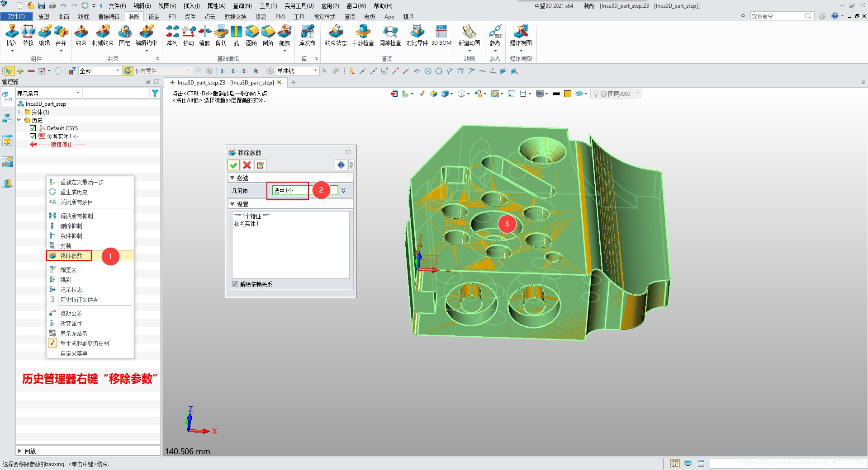Toggle the 解除依赖关系 checkbox
This screenshot has width=868, height=470.
click(235, 284)
